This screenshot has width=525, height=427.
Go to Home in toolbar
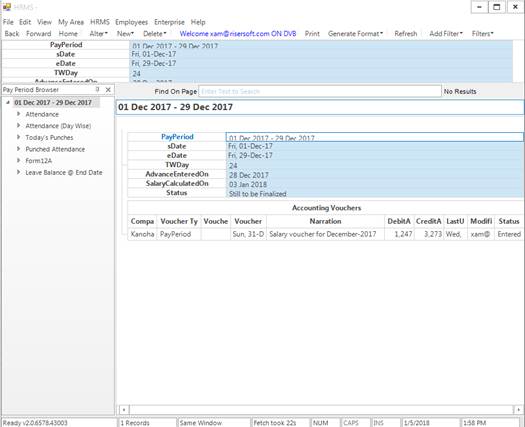68,33
